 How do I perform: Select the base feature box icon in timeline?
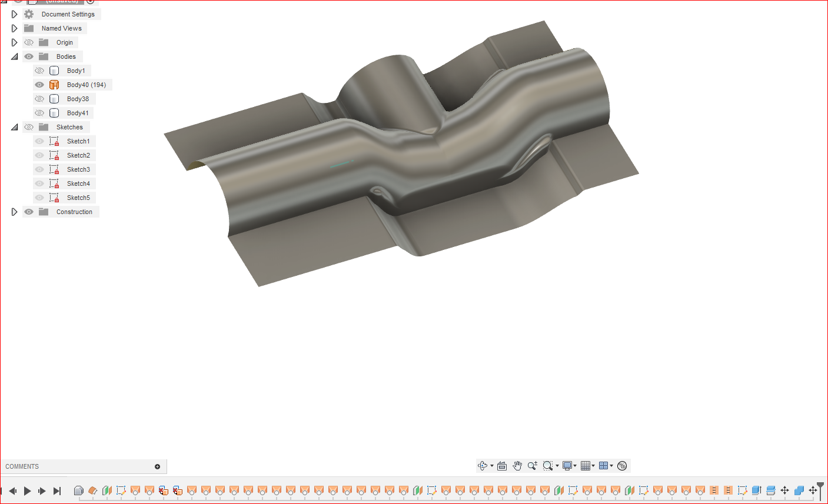coord(78,490)
